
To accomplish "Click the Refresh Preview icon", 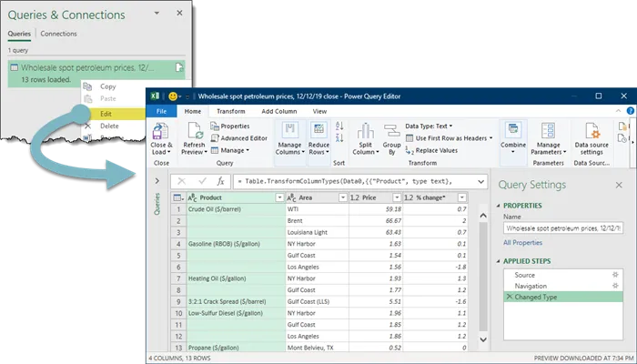I will [193, 130].
